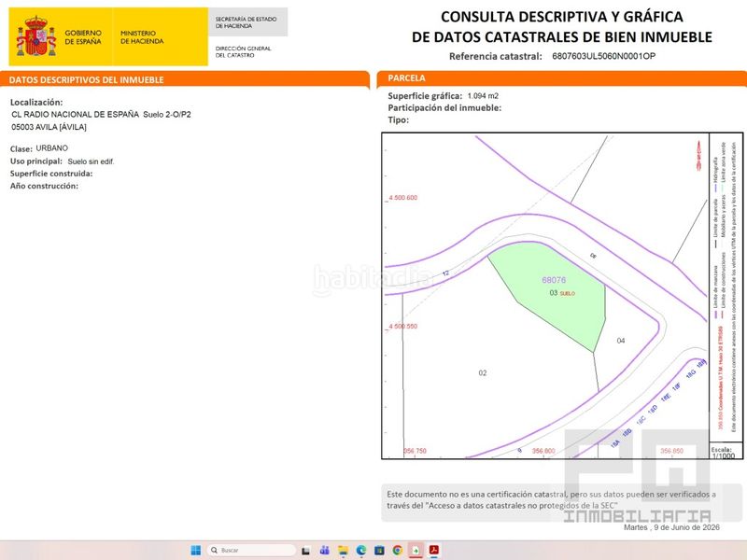Click the graphic surface value 1.094 m2
Screen dimensions: 747x560
(483, 96)
